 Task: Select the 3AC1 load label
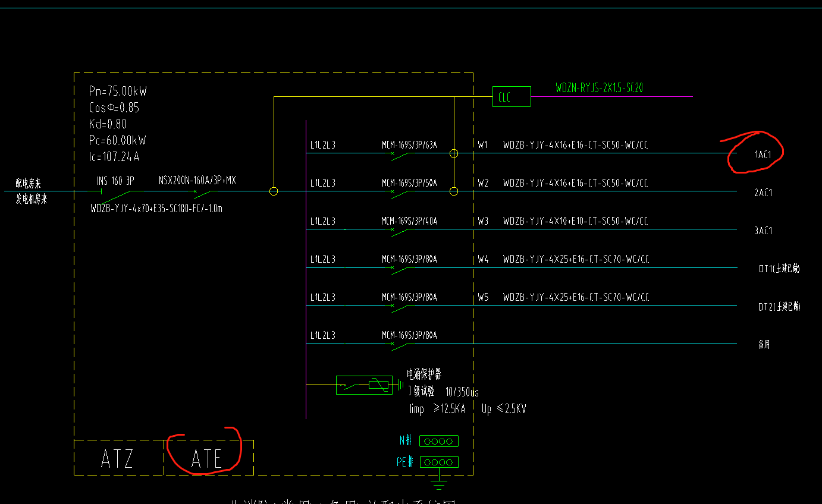[763, 231]
